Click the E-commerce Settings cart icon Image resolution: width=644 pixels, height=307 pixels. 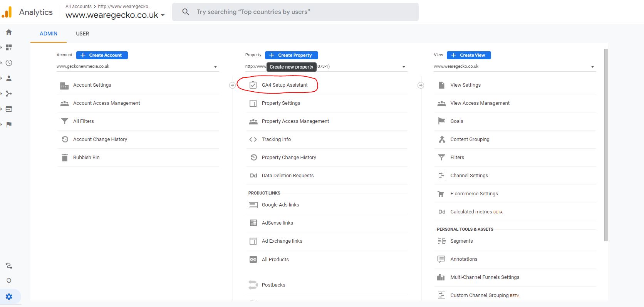click(x=441, y=194)
